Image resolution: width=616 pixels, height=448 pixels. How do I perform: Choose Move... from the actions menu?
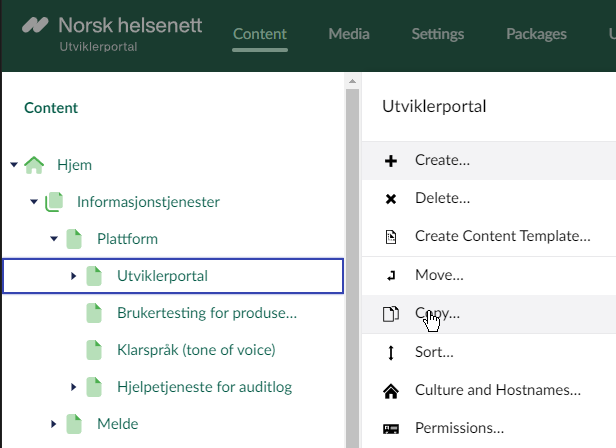[x=489, y=275]
